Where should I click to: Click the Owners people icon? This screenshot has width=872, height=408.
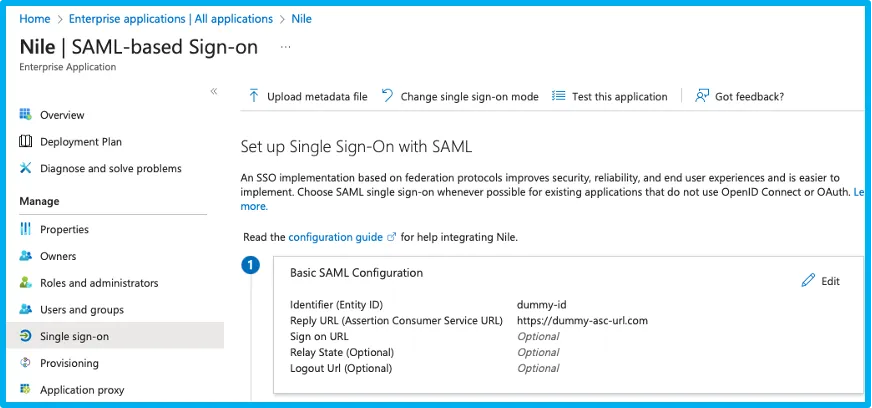click(26, 256)
